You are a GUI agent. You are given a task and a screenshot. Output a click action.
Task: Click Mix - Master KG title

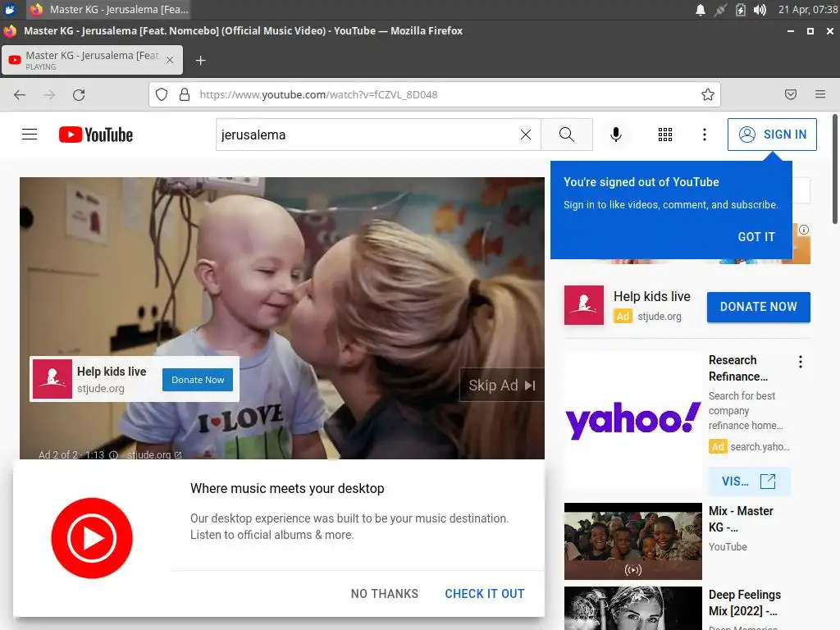click(x=741, y=519)
